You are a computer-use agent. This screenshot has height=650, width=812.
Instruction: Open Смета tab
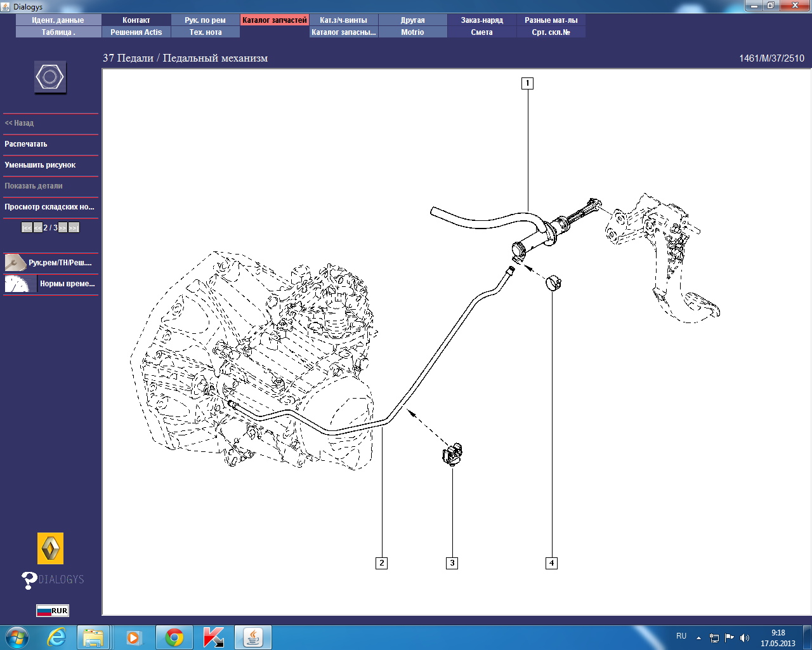tap(482, 32)
